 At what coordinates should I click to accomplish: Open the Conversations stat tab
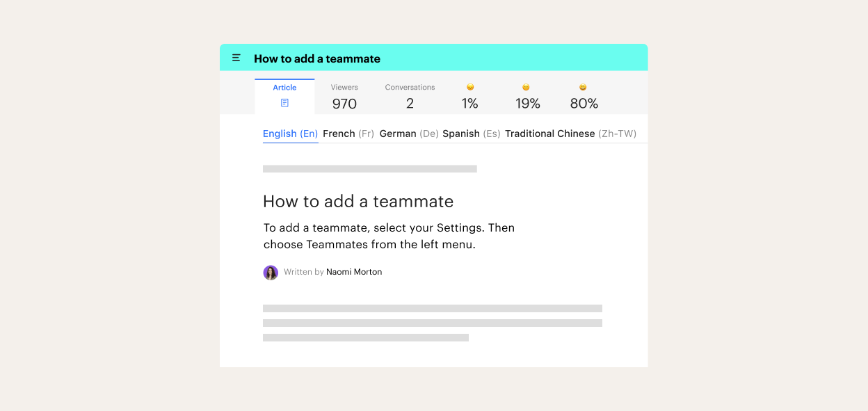(410, 97)
